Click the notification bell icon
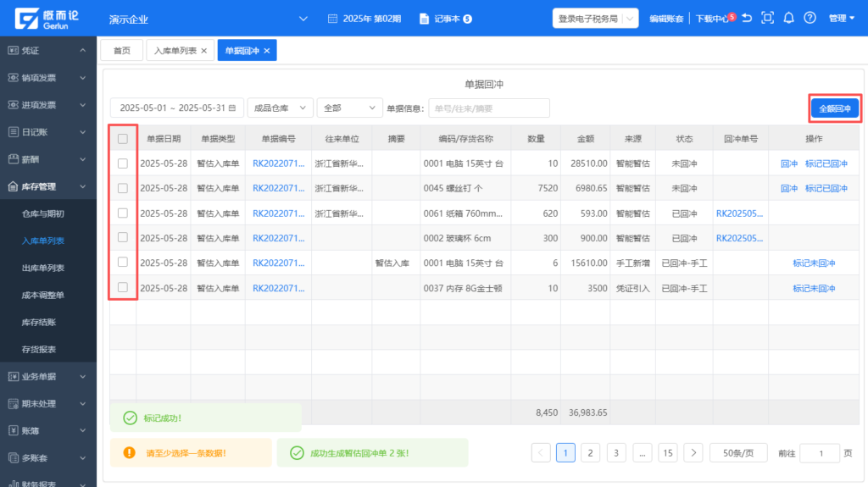868x487 pixels. (788, 18)
